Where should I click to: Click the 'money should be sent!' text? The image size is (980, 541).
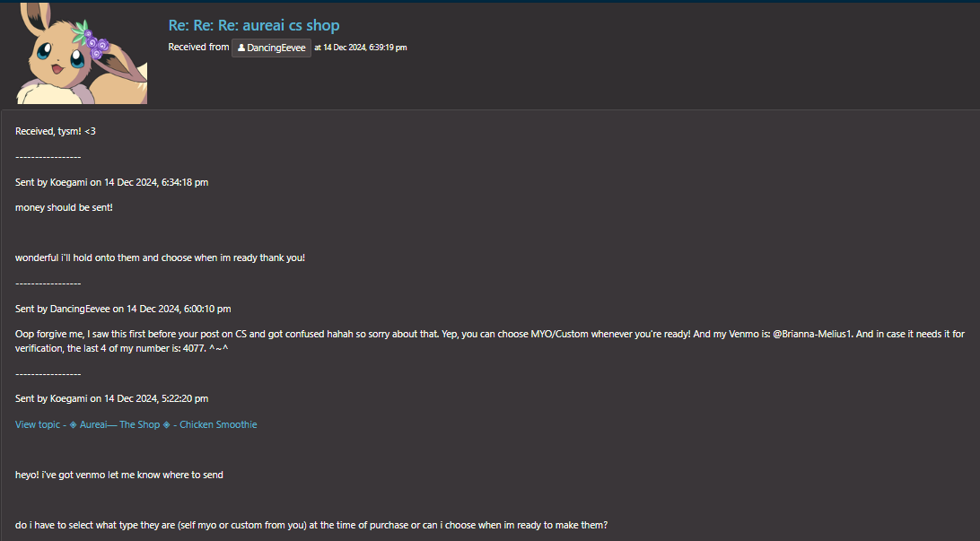tap(64, 207)
